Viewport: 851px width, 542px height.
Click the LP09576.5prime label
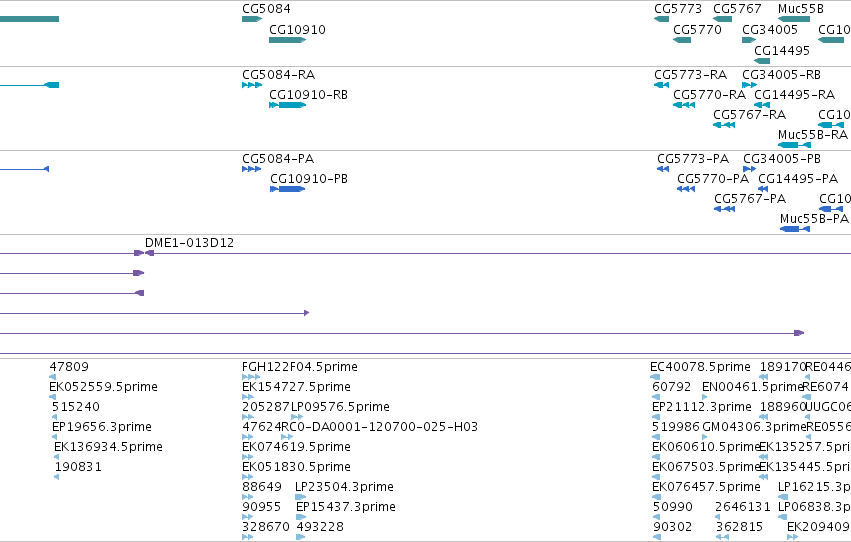point(340,406)
